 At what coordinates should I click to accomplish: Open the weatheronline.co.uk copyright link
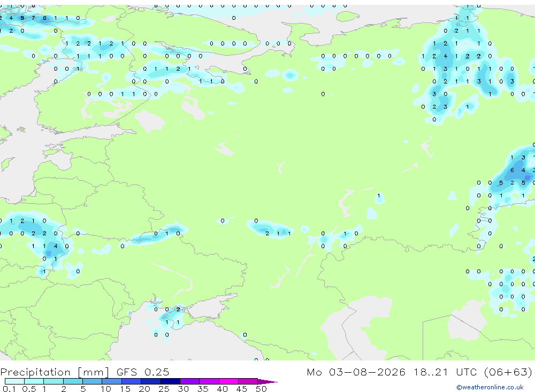490,387
